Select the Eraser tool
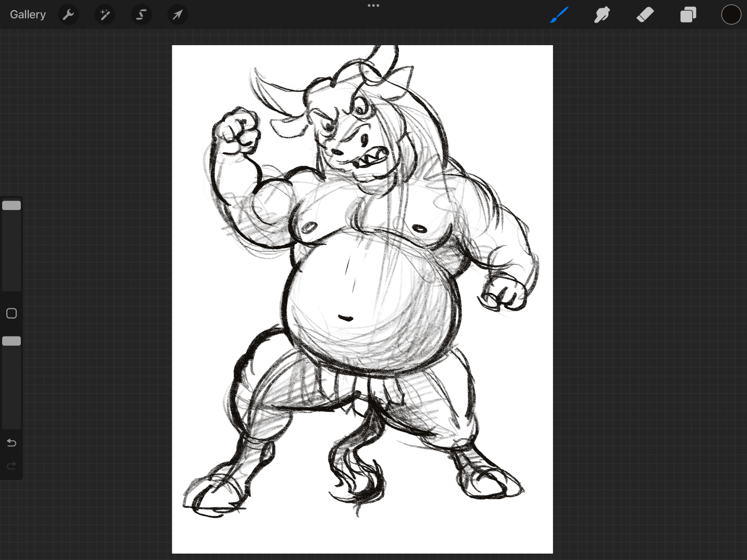Image resolution: width=747 pixels, height=560 pixels. point(645,15)
